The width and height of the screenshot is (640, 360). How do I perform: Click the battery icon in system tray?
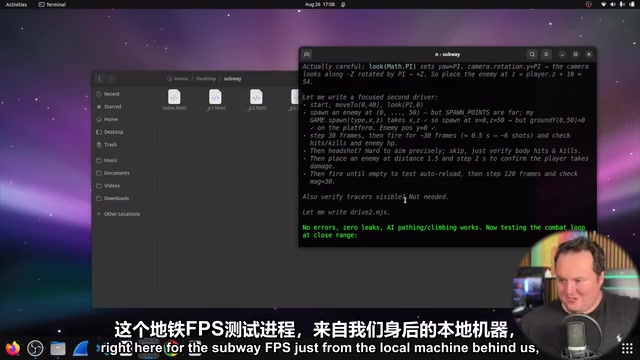click(631, 4)
